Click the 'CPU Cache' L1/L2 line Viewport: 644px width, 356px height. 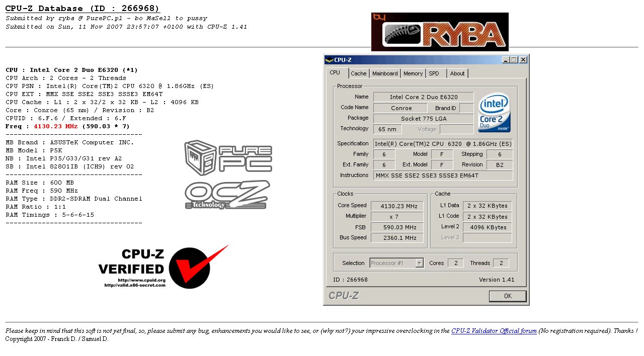[102, 102]
